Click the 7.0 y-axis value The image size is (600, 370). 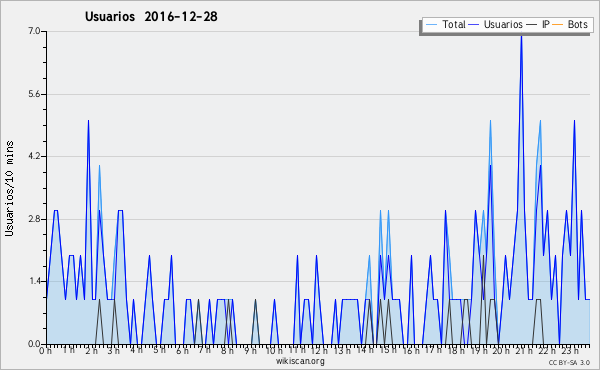[x=34, y=31]
